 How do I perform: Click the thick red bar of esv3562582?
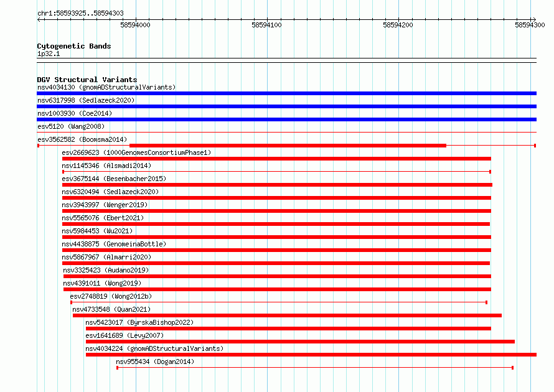pyautogui.click(x=288, y=146)
